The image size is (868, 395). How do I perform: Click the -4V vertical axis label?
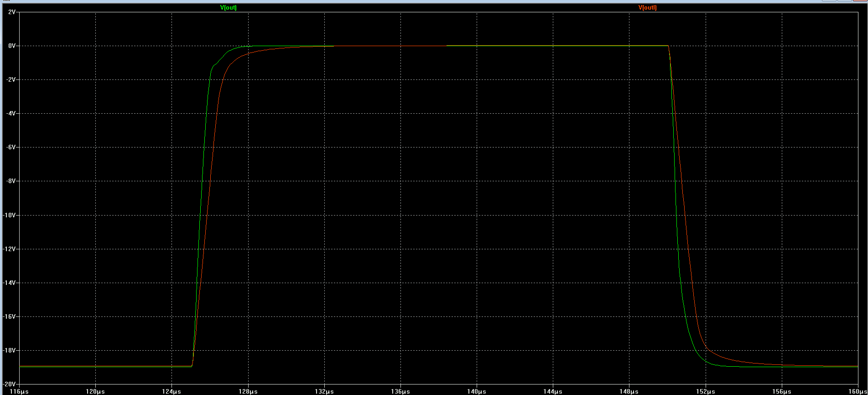[x=11, y=113]
